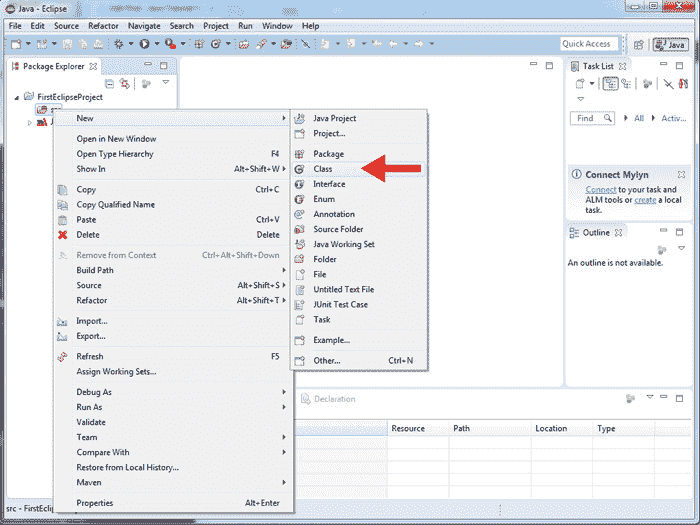The width and height of the screenshot is (700, 525).
Task: Toggle Link with Editor in Package Explorer
Action: [x=125, y=83]
